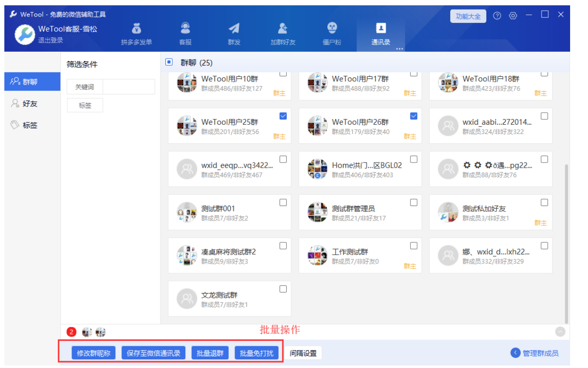Image resolution: width=588 pixels, height=368 pixels.
Task: Click the selected-count red badge 2
Action: tap(71, 332)
